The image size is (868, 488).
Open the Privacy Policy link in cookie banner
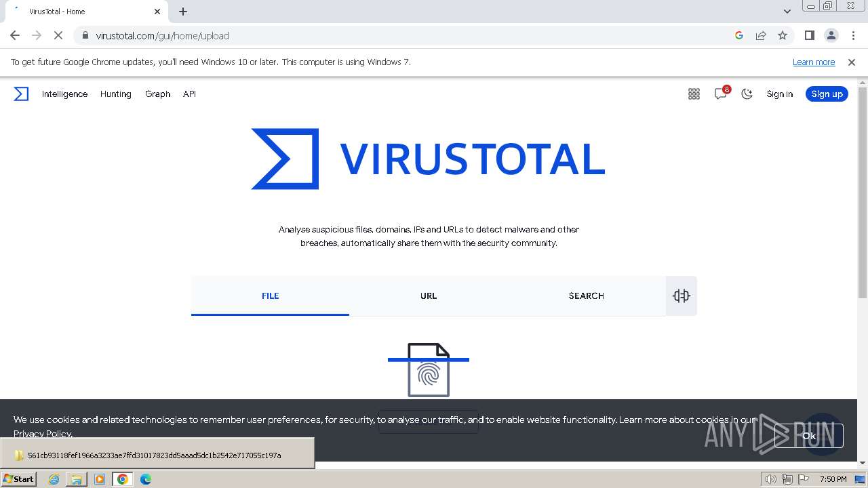pyautogui.click(x=42, y=434)
